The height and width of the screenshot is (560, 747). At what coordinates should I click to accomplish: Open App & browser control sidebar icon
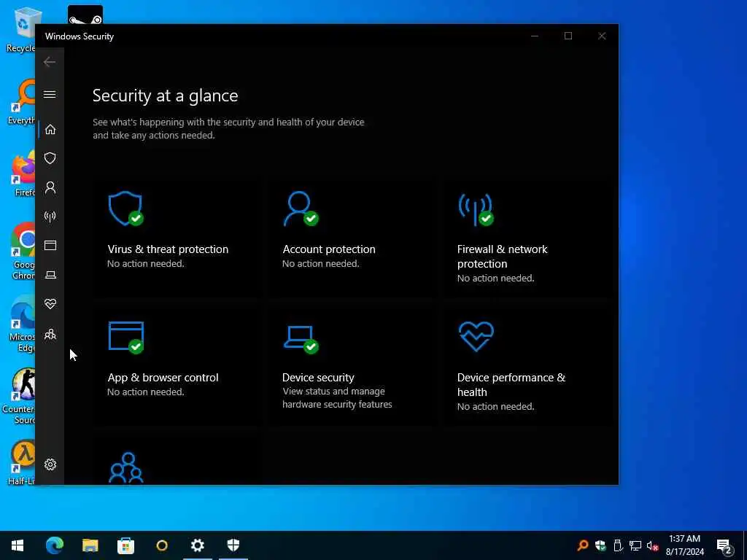pos(50,245)
